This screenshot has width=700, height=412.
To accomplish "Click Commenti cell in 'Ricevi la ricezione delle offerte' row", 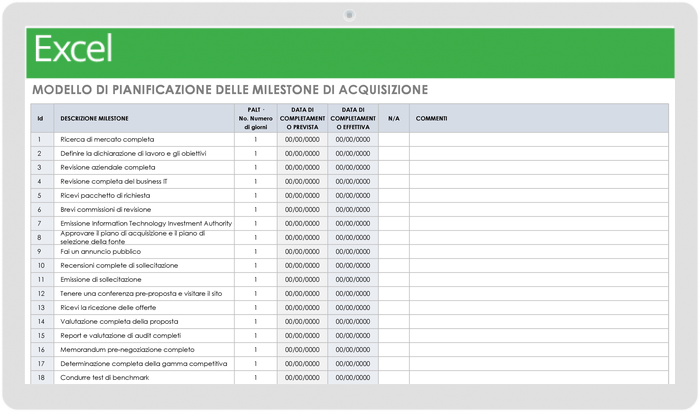I will pyautogui.click(x=539, y=308).
